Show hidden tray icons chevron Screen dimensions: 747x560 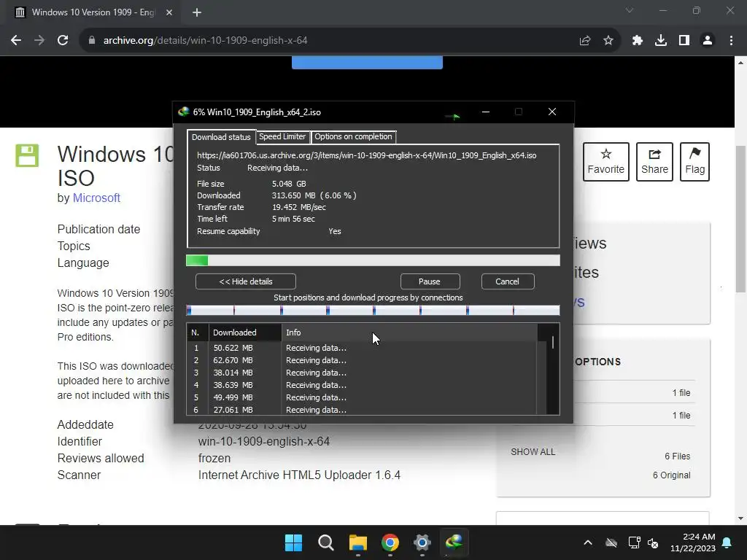pyautogui.click(x=588, y=542)
